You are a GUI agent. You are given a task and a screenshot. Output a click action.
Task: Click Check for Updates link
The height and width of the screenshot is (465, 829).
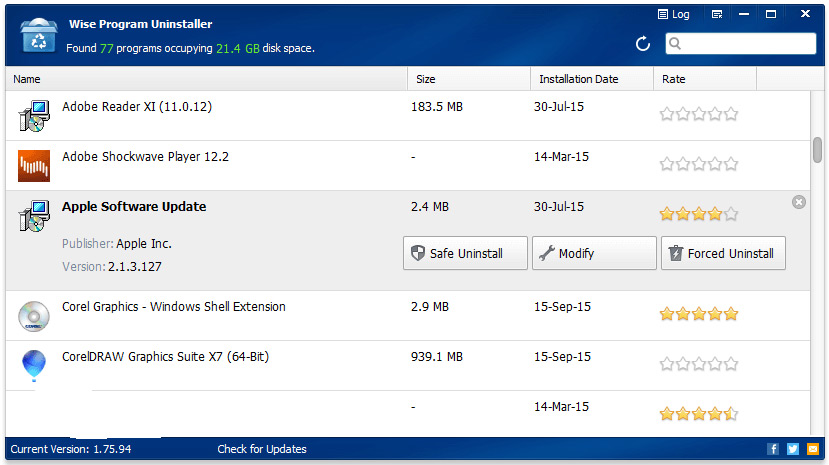point(262,449)
